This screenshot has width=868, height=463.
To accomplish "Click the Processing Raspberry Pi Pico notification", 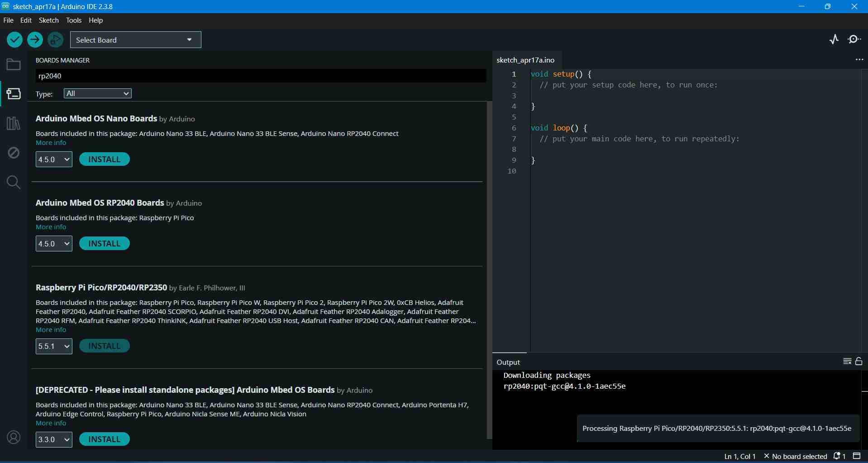I will (717, 428).
